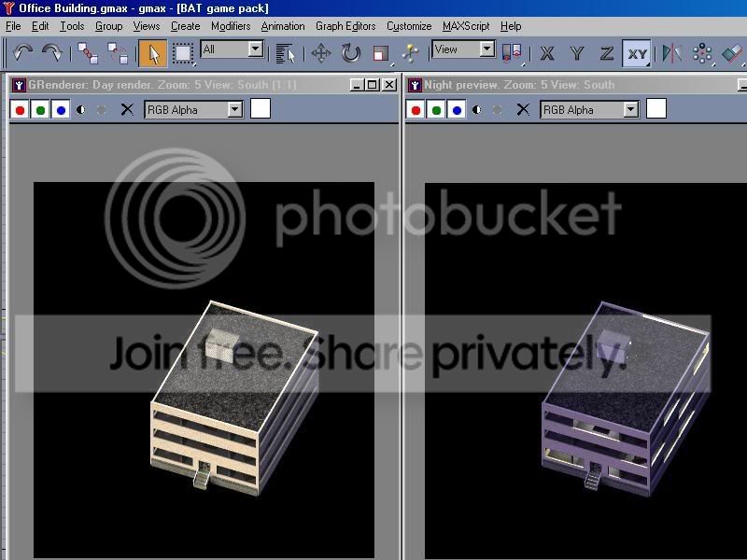Toggle blue channel in Night preview window
Viewport: 747px width, 560px height.
(x=457, y=109)
